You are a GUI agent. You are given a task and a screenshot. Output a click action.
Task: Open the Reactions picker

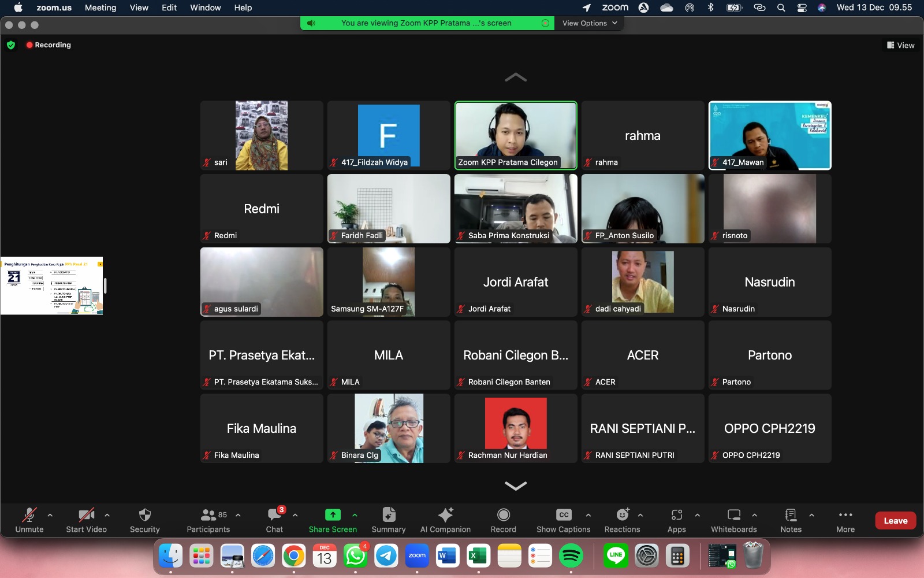click(x=622, y=520)
